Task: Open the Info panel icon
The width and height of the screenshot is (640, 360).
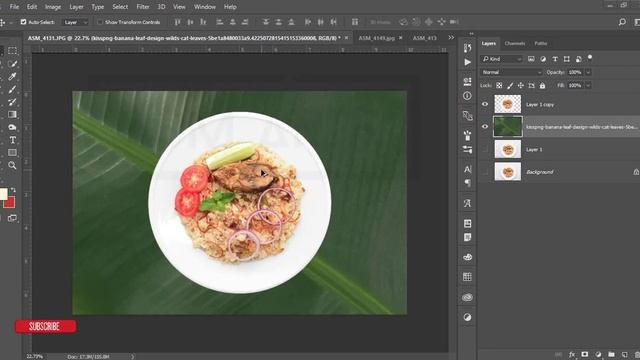Action: coord(467,96)
